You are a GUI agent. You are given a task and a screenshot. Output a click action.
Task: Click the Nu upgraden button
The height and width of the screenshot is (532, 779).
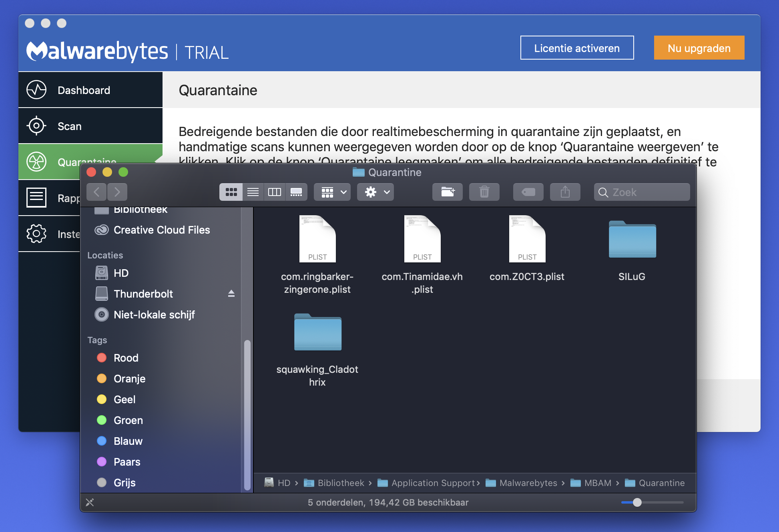click(x=699, y=48)
